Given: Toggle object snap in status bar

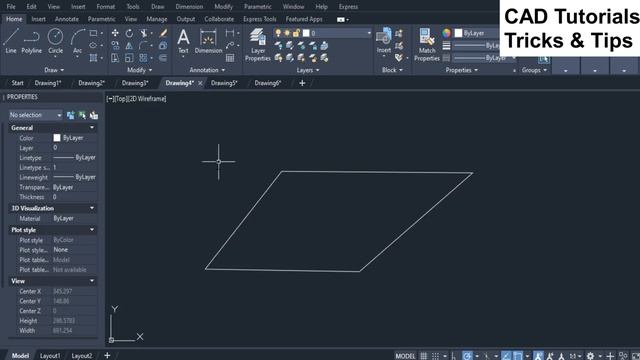Looking at the screenshot, I should [x=518, y=356].
